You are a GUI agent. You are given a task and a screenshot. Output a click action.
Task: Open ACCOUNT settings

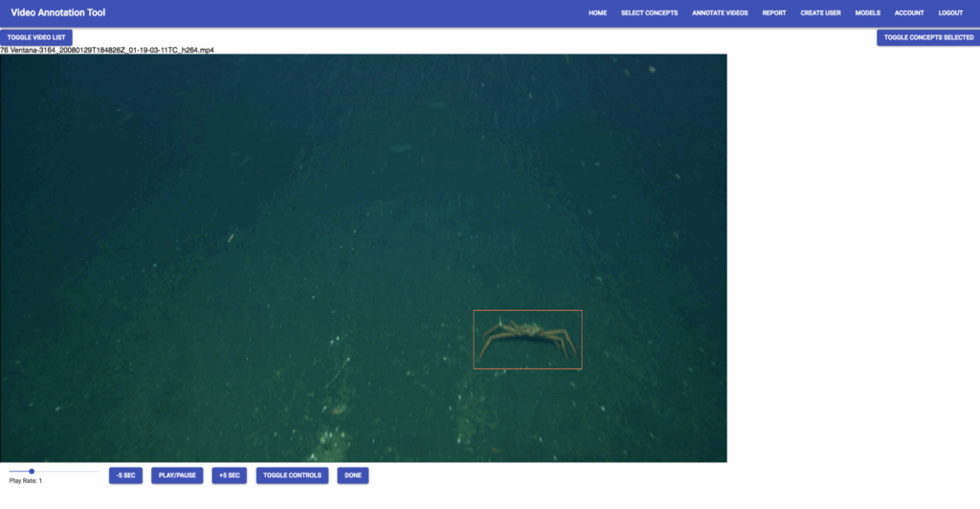point(909,13)
